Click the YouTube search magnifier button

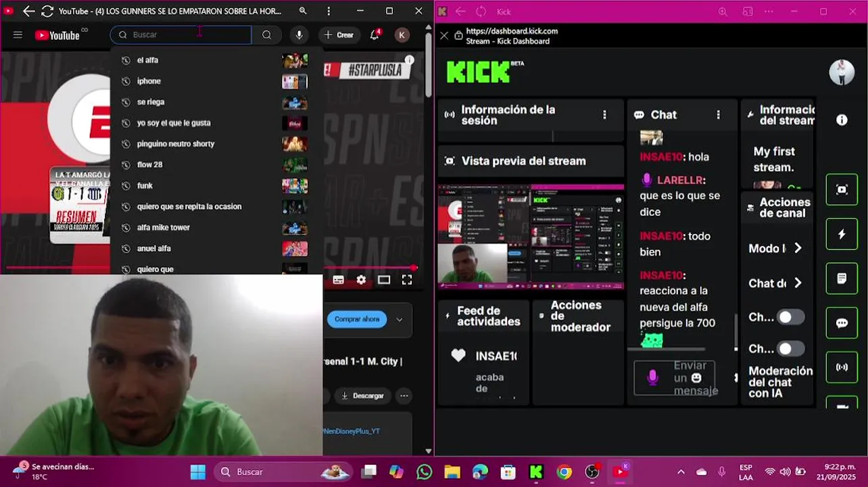(266, 35)
